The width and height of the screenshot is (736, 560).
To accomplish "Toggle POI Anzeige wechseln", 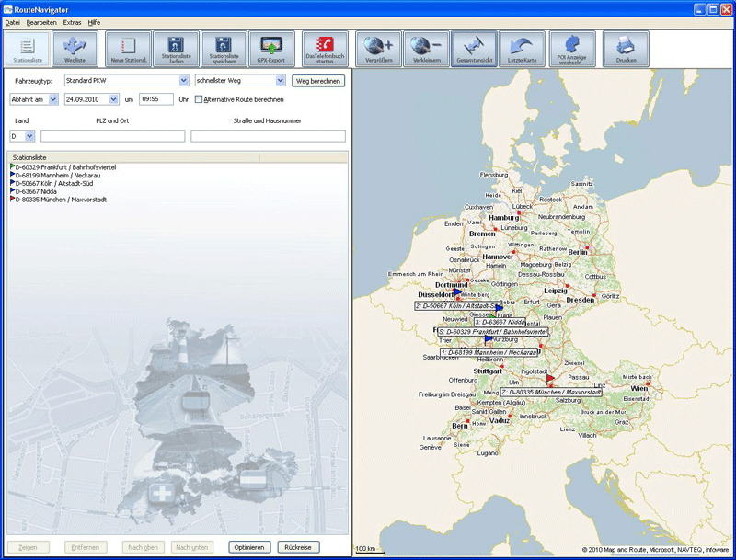I will 572,49.
